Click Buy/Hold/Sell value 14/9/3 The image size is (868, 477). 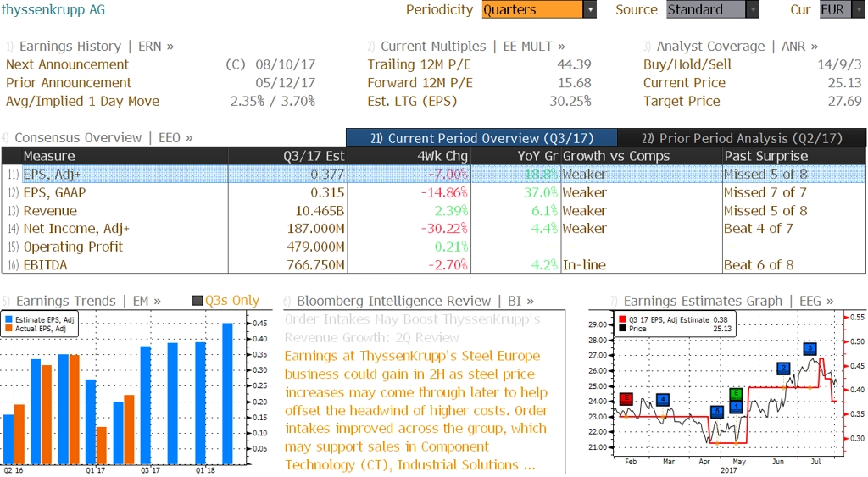click(x=840, y=64)
